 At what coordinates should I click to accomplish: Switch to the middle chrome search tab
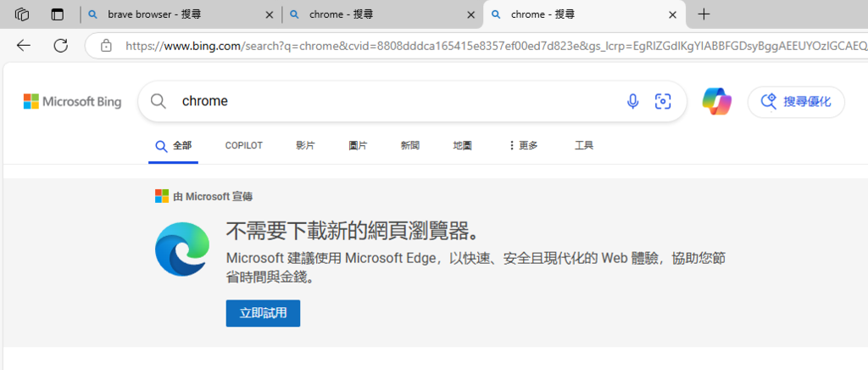(382, 14)
